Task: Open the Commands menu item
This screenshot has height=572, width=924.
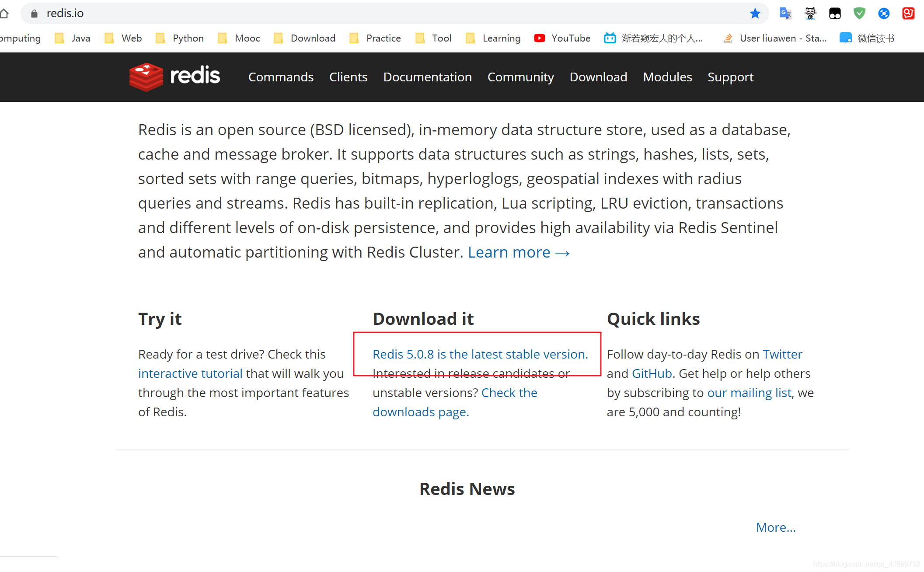Action: pos(280,77)
